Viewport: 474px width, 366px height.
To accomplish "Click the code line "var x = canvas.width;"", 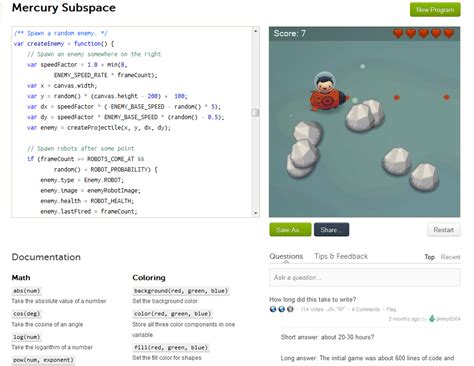I will click(62, 86).
